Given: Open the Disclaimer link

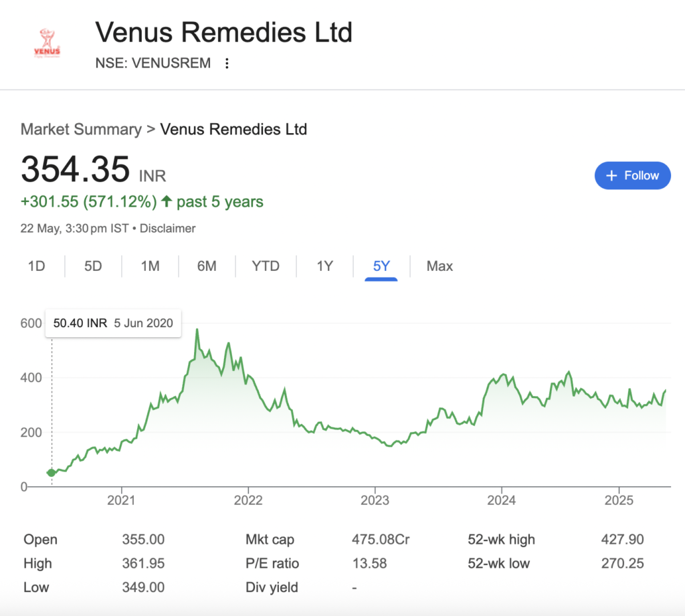Looking at the screenshot, I should point(168,229).
